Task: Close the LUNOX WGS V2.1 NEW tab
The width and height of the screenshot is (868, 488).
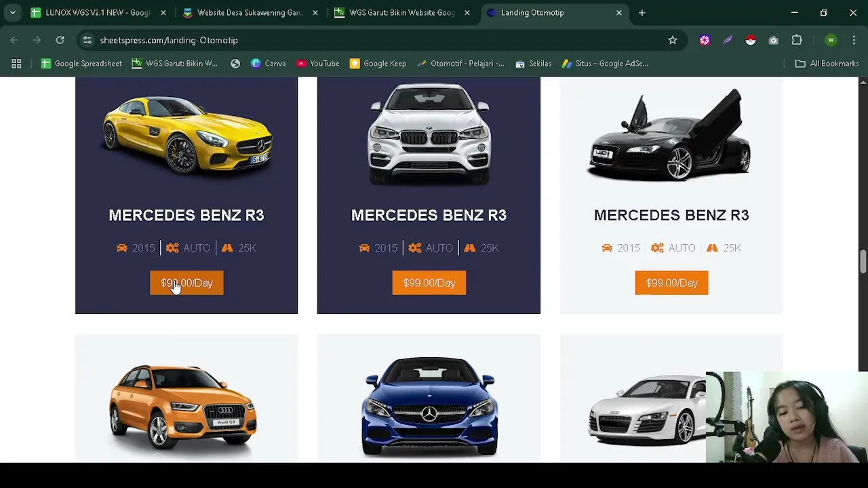Action: coord(163,12)
